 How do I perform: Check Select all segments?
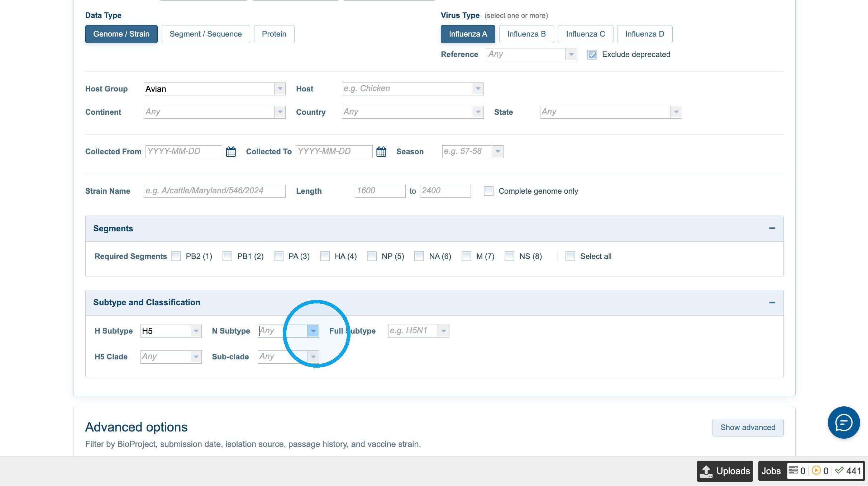(570, 256)
